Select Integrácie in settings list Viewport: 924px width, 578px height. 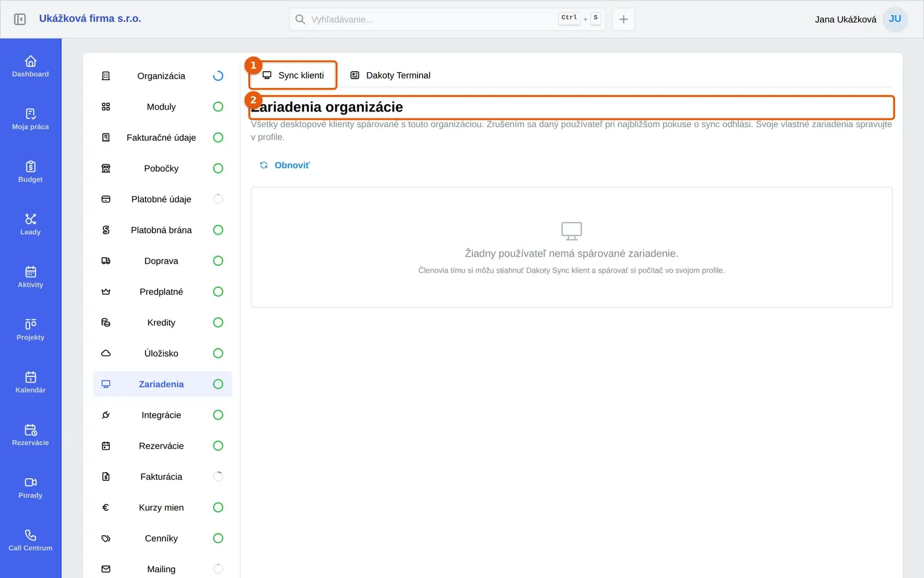click(162, 415)
